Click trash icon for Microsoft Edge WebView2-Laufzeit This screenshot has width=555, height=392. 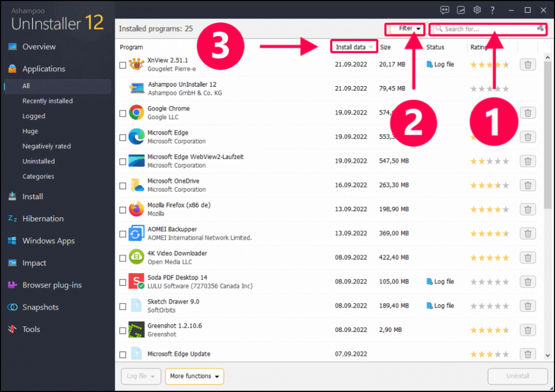coord(527,161)
